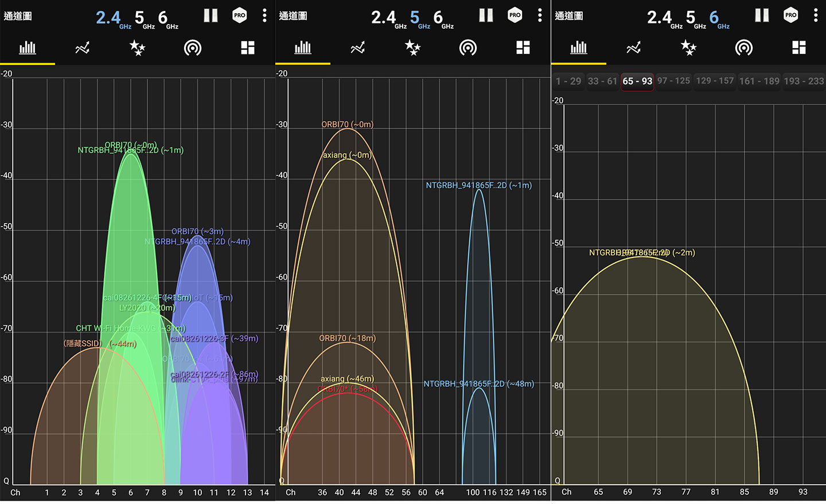Image resolution: width=826 pixels, height=504 pixels.
Task: Open dashboard grid tab in middle panel
Action: (x=523, y=48)
